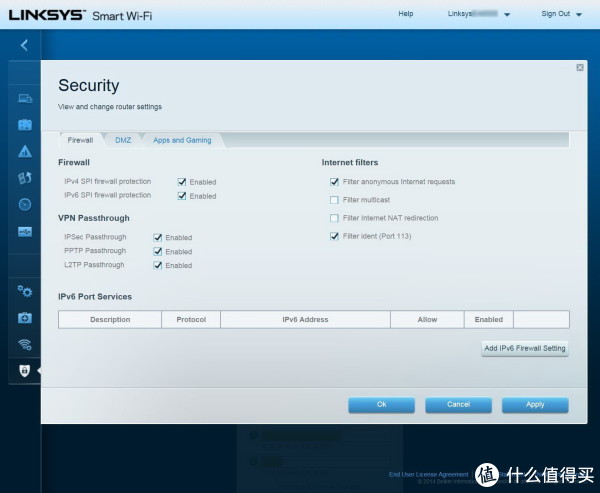This screenshot has height=493, width=600.
Task: Click 'Internet filters' heading
Action: point(350,162)
